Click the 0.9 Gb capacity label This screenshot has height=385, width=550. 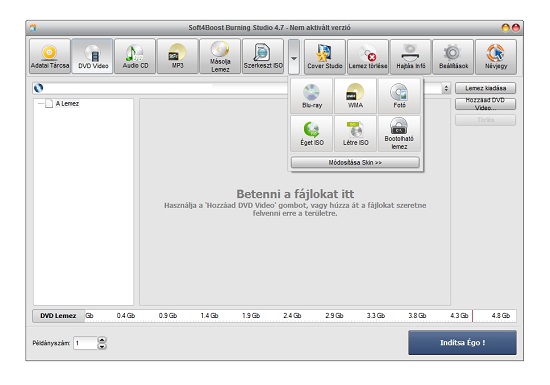click(x=168, y=316)
